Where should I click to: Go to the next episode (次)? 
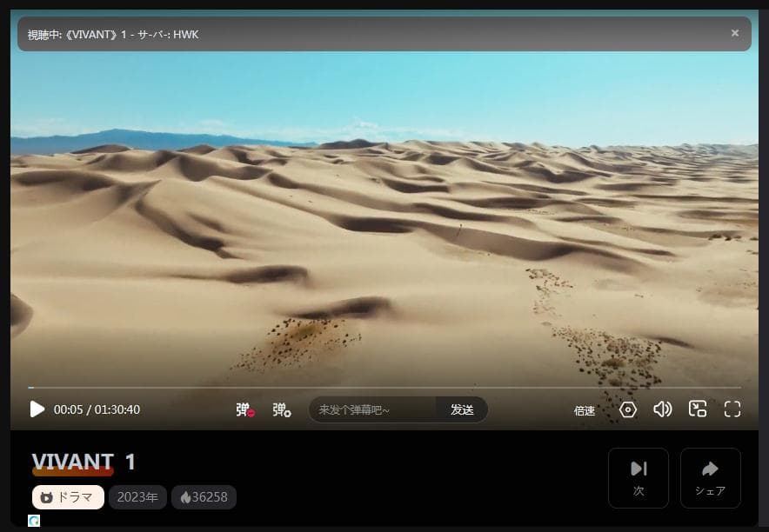coord(638,477)
